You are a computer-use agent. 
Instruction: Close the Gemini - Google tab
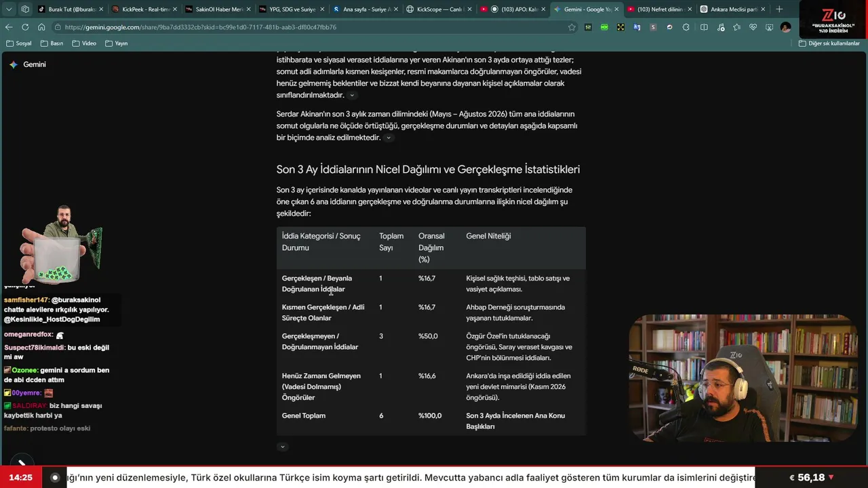coord(616,9)
